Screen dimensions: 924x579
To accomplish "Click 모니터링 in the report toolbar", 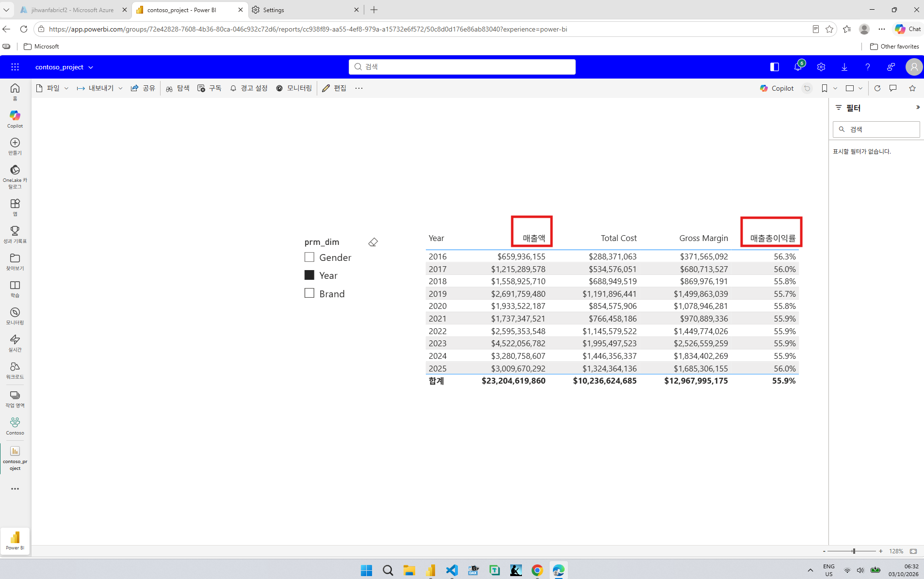I will point(294,88).
